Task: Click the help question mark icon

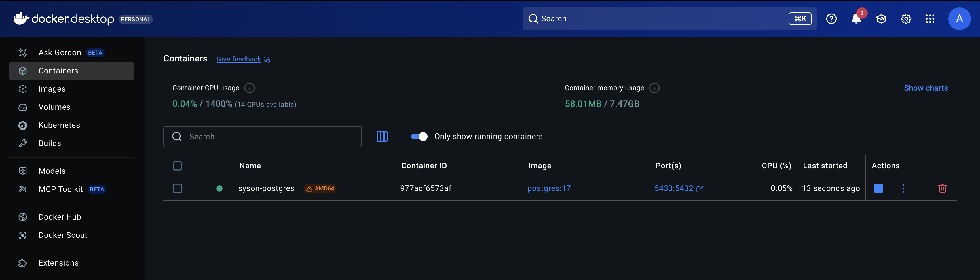Action: tap(831, 19)
